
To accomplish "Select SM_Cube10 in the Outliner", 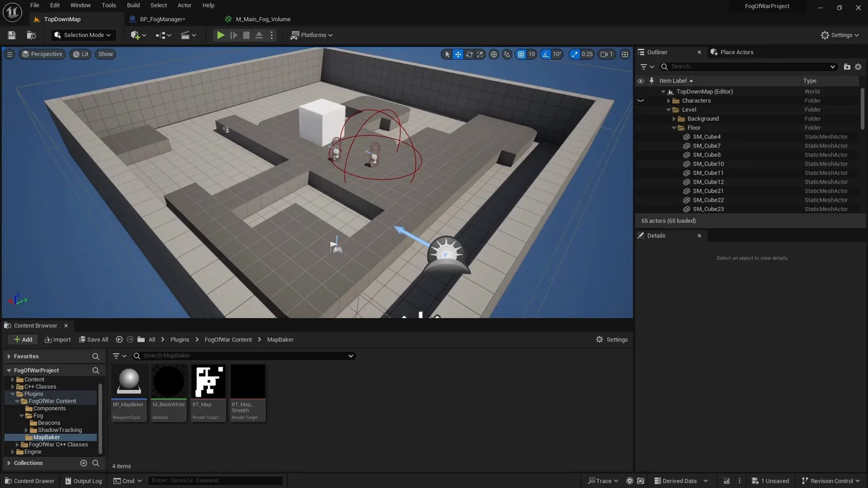I will [x=708, y=164].
